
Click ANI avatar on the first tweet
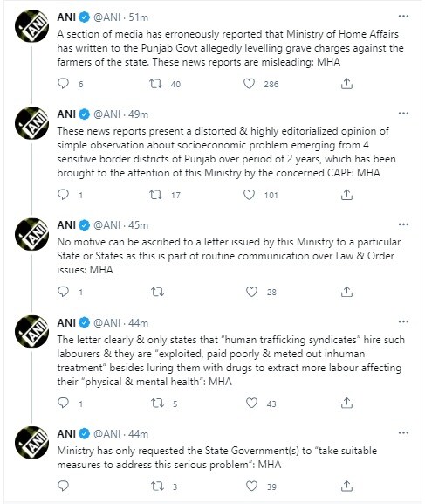(31, 25)
